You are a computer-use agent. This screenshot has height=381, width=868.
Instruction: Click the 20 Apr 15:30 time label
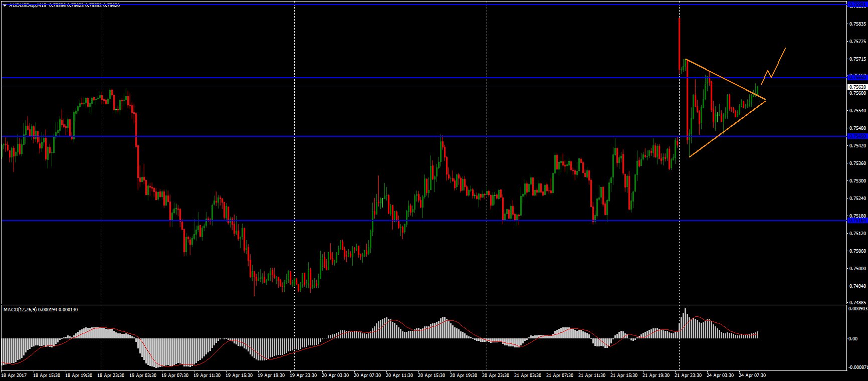click(431, 375)
